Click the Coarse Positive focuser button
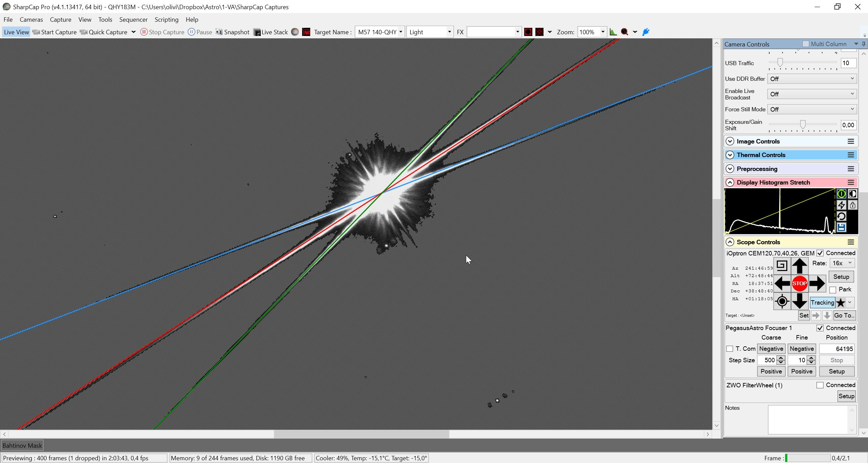Image resolution: width=868 pixels, height=463 pixels. point(771,371)
